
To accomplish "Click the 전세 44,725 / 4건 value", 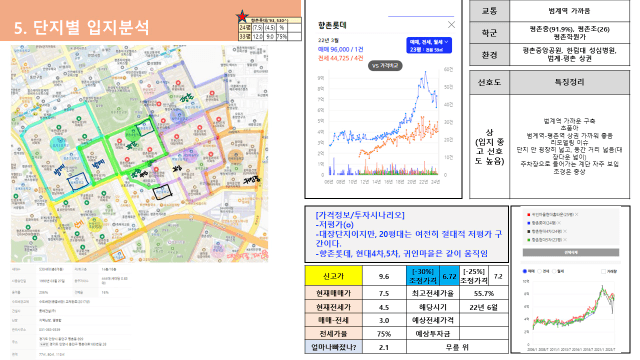I will (x=340, y=58).
